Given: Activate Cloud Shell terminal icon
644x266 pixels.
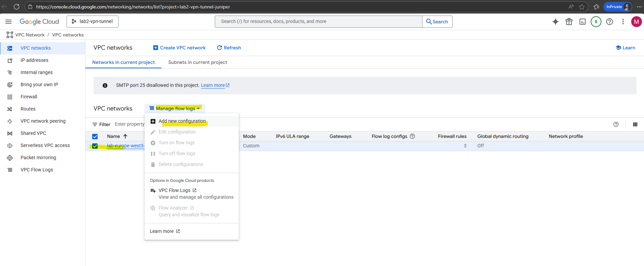Looking at the screenshot, I should 583,22.
